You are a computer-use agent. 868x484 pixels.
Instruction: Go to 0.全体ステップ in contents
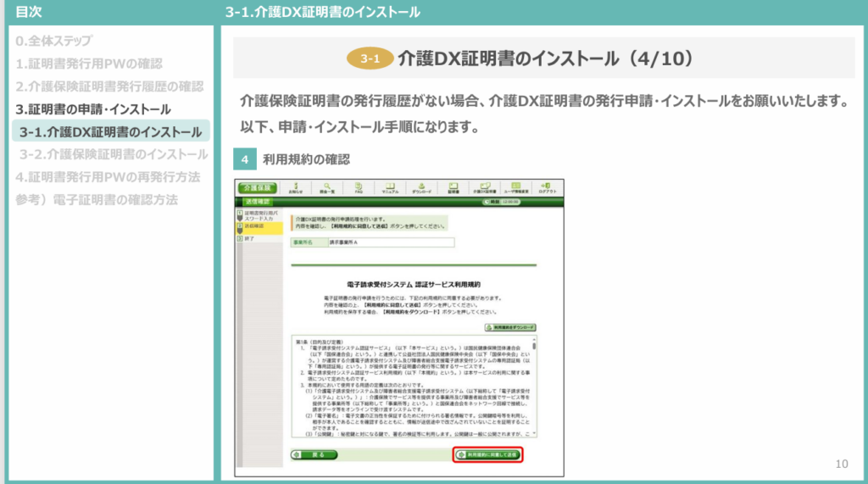53,41
